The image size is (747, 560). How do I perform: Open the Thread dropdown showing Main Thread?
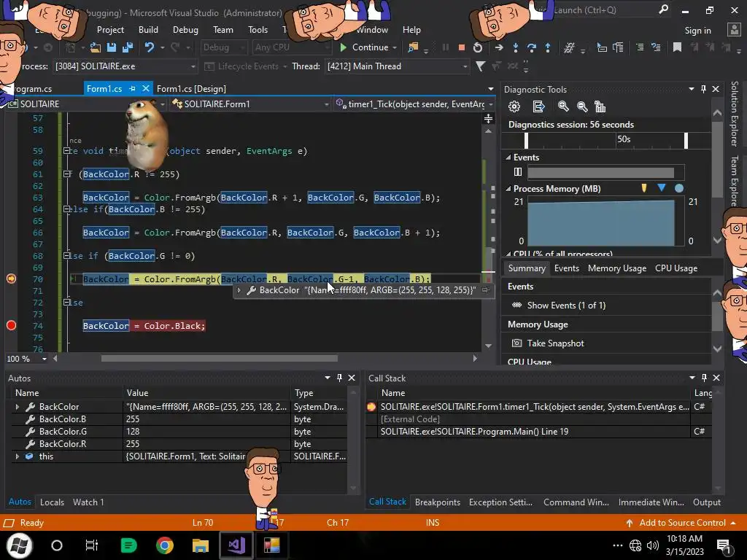pos(398,66)
